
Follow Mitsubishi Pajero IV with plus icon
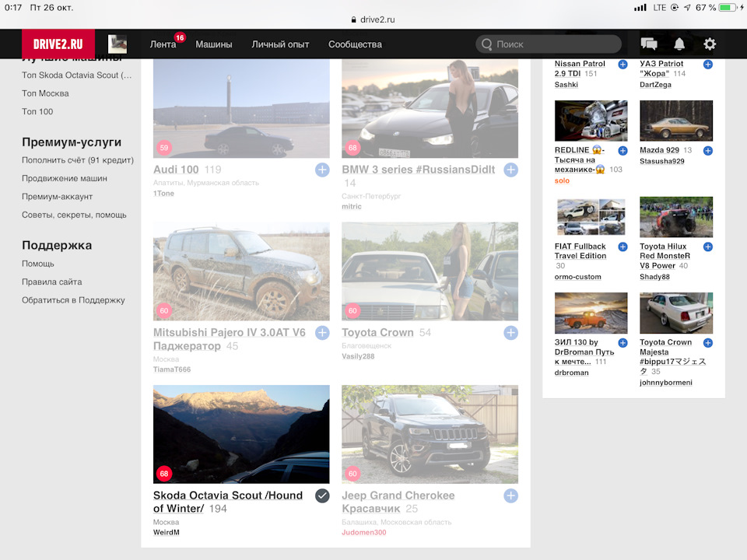click(x=322, y=333)
